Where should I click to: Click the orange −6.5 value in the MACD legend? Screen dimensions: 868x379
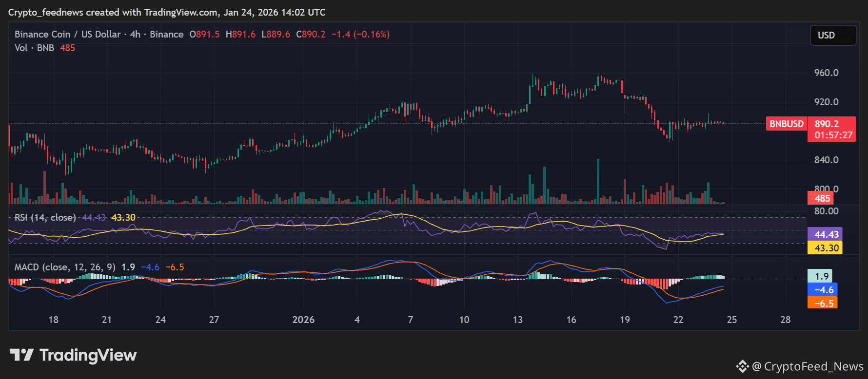(175, 267)
